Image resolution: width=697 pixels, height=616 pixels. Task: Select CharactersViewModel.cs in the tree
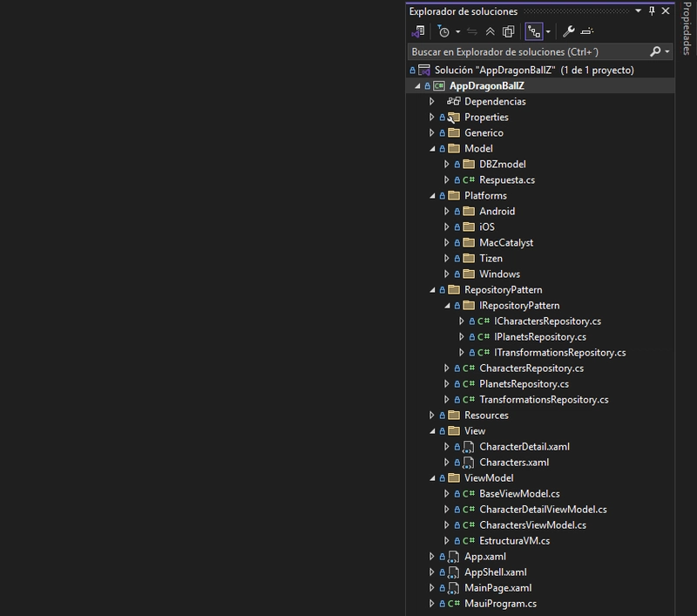click(532, 525)
